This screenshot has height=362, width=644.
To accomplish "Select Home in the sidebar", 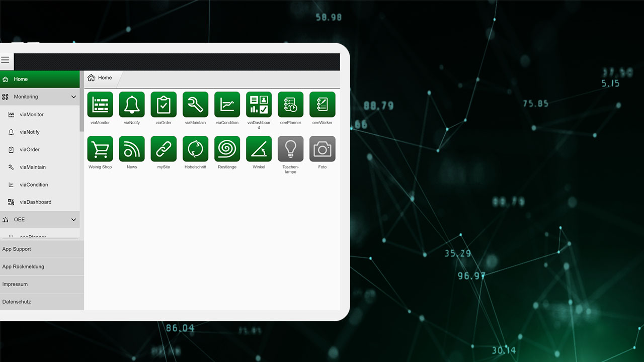I will pos(40,79).
